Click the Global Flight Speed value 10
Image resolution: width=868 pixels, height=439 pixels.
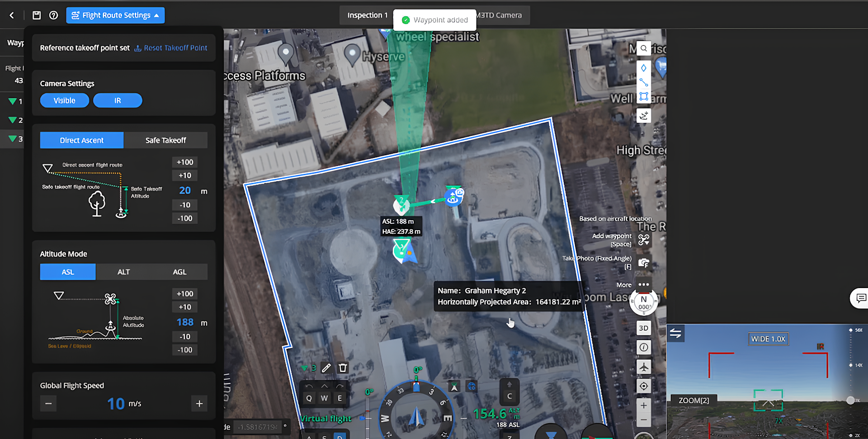[x=116, y=403]
